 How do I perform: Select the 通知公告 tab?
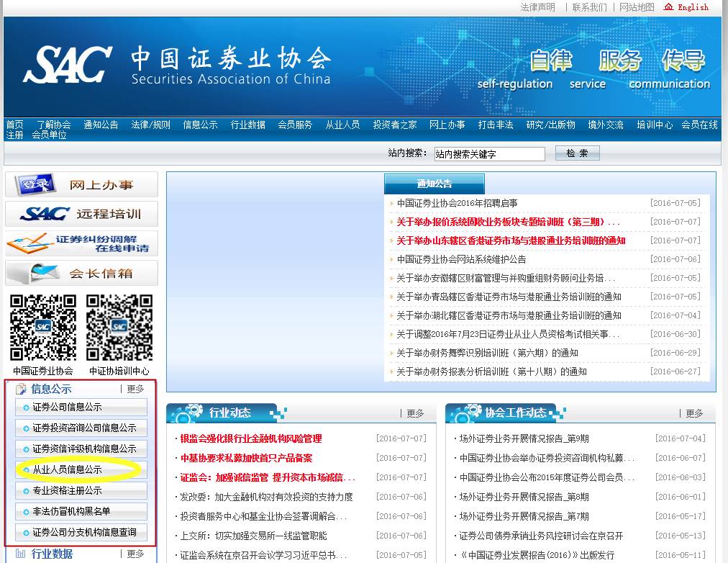tap(434, 184)
